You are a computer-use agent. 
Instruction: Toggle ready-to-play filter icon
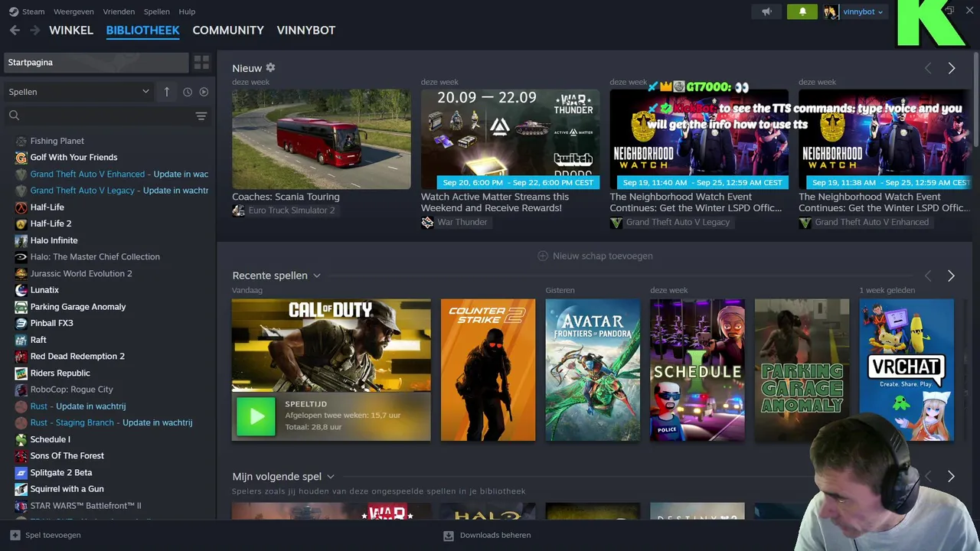tap(204, 92)
